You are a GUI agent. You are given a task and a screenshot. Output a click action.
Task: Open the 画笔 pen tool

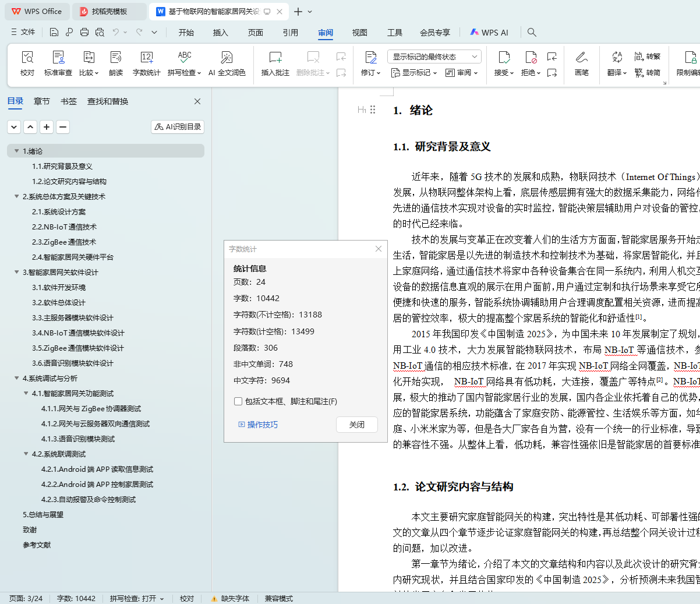point(581,58)
